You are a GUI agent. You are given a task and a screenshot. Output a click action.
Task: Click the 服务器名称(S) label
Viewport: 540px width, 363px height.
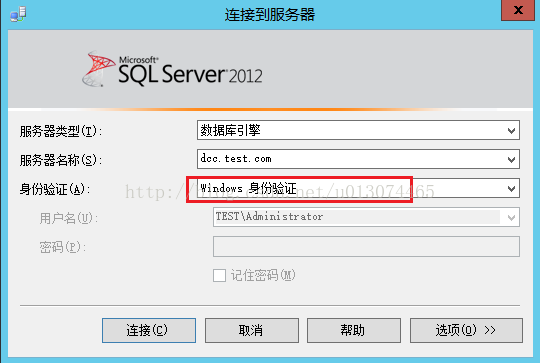click(x=61, y=160)
